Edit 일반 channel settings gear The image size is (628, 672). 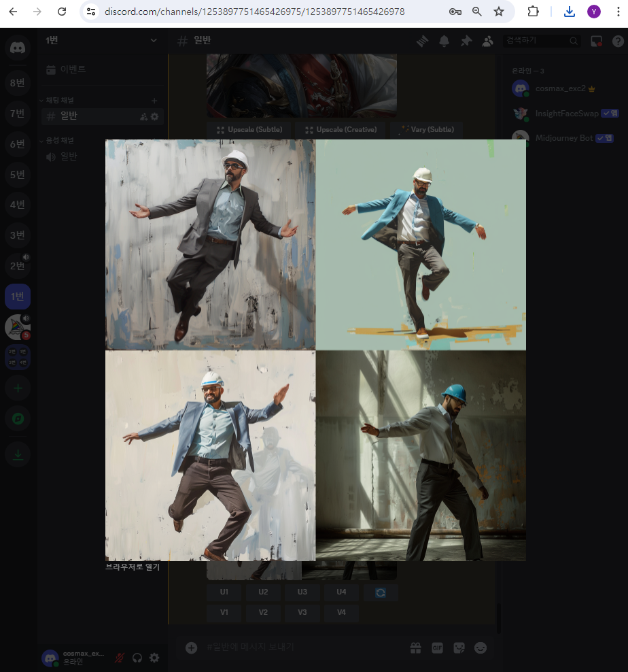point(155,116)
